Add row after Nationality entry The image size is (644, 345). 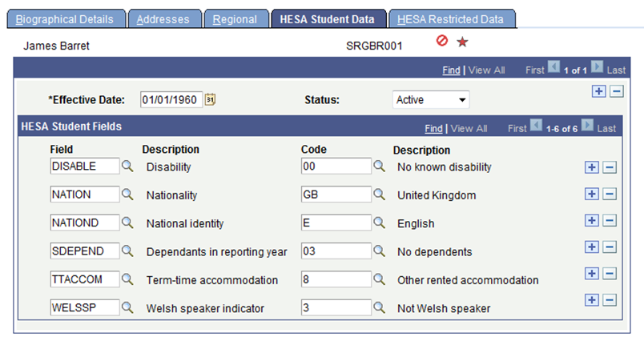pyautogui.click(x=592, y=195)
